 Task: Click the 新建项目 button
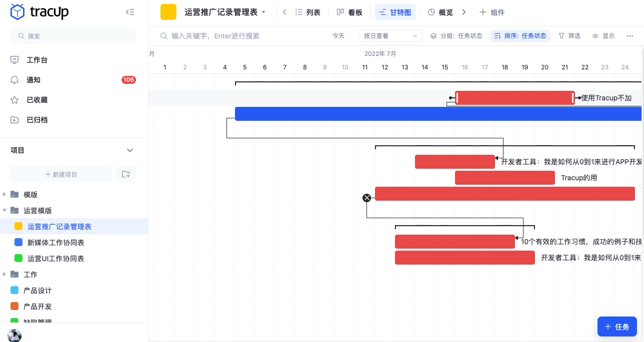(x=61, y=174)
